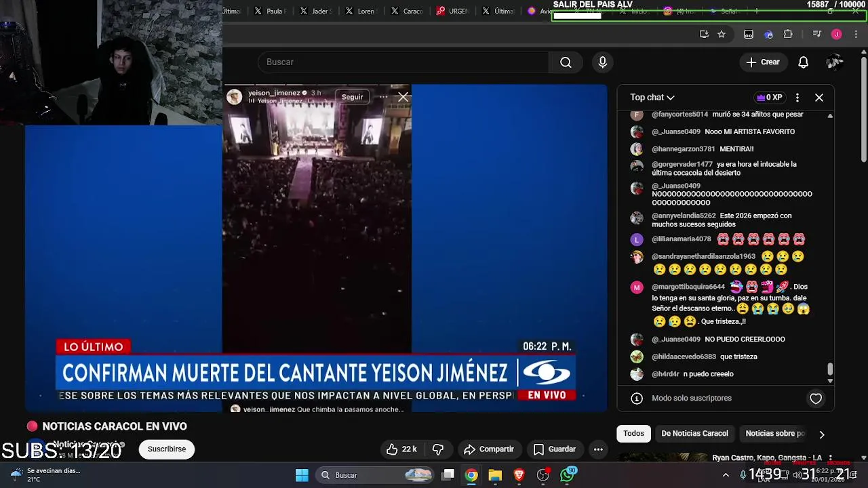
Task: Close the Top chat panel
Action: (x=819, y=98)
